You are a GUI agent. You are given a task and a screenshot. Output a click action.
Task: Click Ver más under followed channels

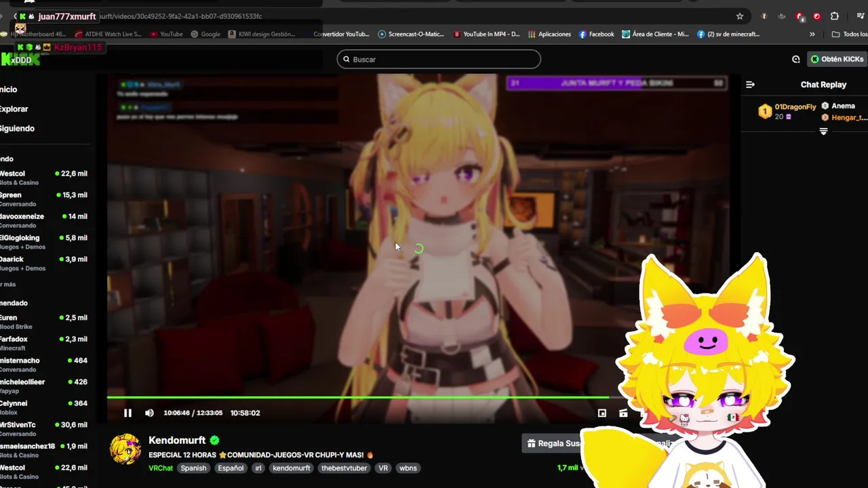click(x=7, y=285)
